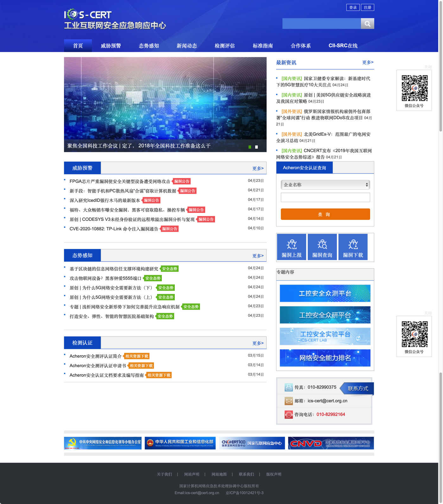Open the 标准指南 navigation menu
Image resolution: width=443 pixels, height=504 pixels.
[263, 46]
